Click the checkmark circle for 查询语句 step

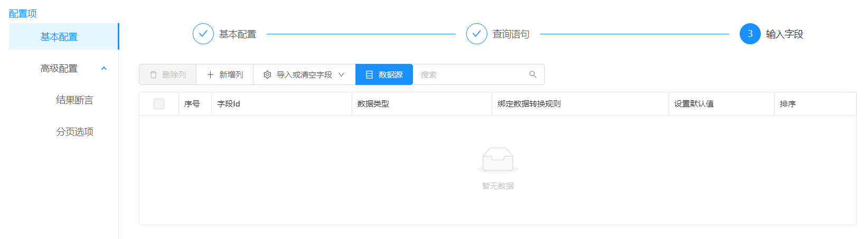[476, 34]
